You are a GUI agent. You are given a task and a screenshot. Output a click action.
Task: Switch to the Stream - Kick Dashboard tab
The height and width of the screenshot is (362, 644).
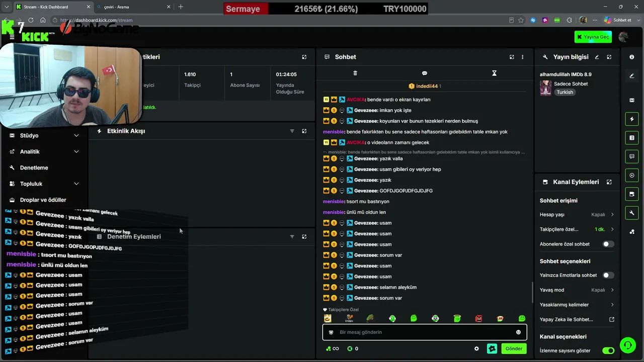click(x=53, y=7)
